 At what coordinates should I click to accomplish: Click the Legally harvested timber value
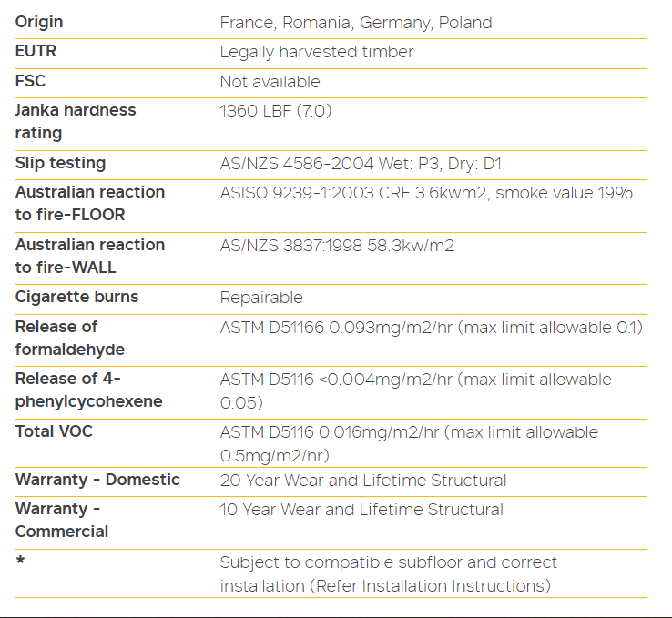click(x=317, y=53)
